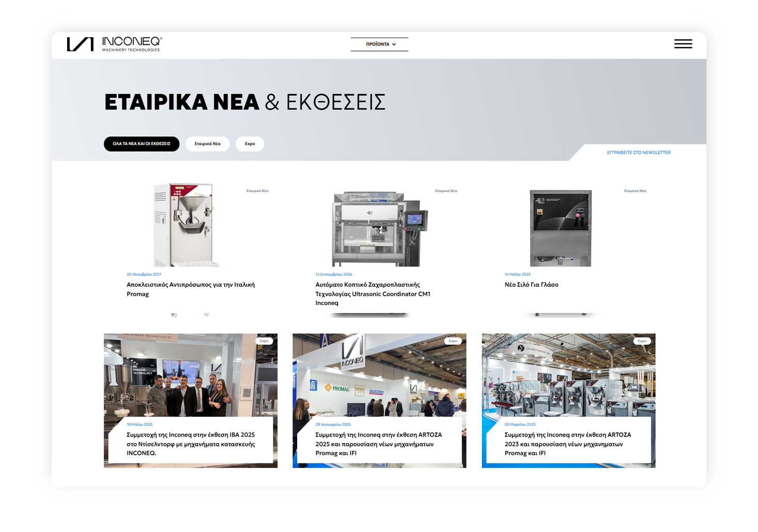Open ΕΓΓΡΑΦΕΙΤΕ ΣΤΟ NEWSLETTER link
The width and height of the screenshot is (758, 532).
pos(638,153)
